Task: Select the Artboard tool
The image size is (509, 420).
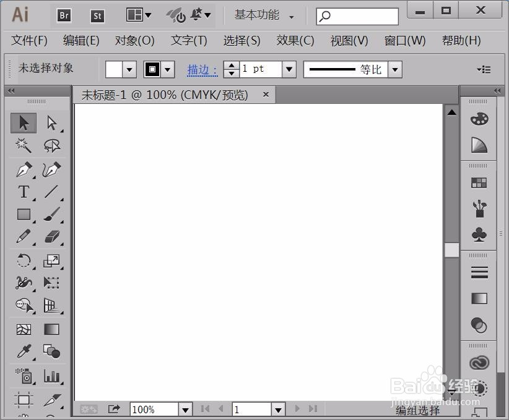Action: point(24,400)
